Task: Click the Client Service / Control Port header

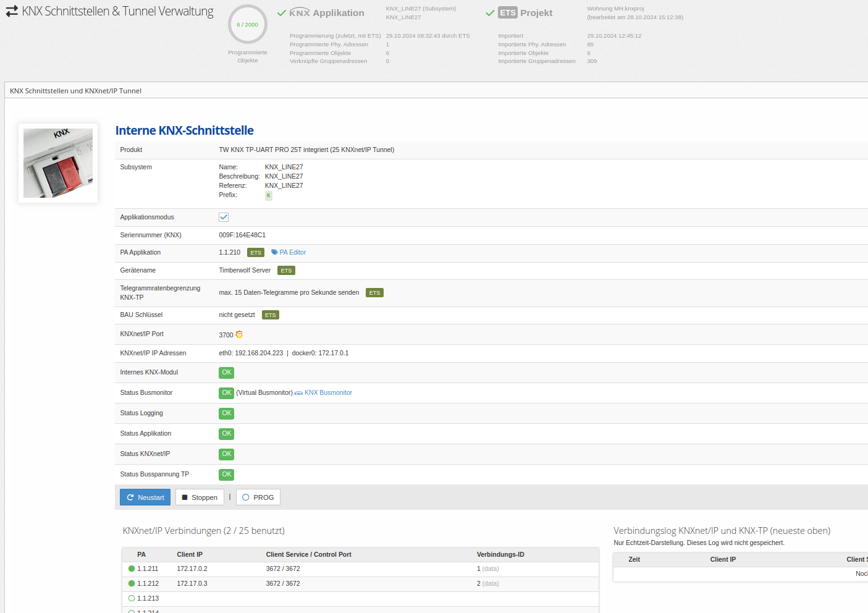Action: [309, 554]
